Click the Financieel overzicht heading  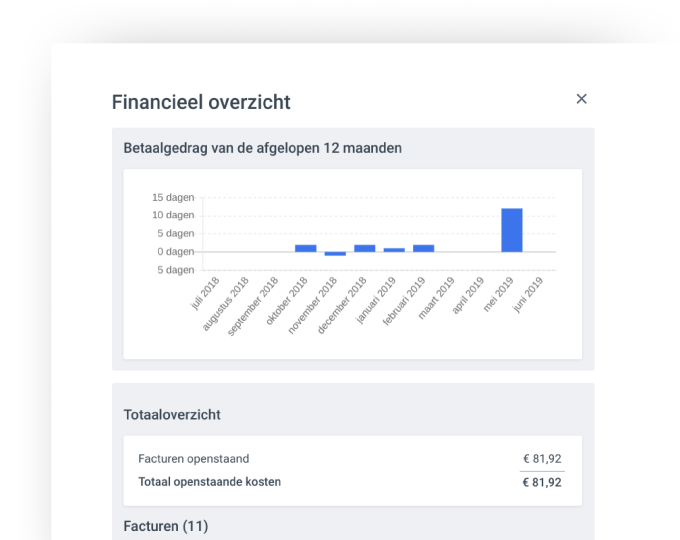pos(201,102)
